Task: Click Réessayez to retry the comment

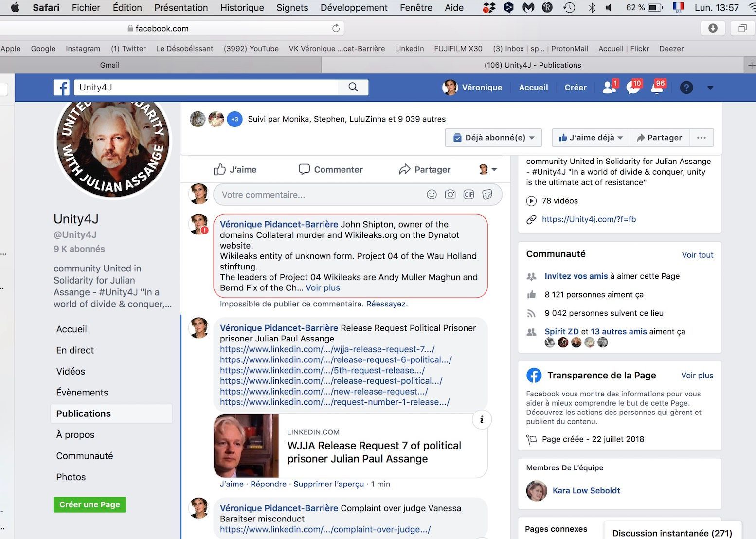Action: pos(386,304)
